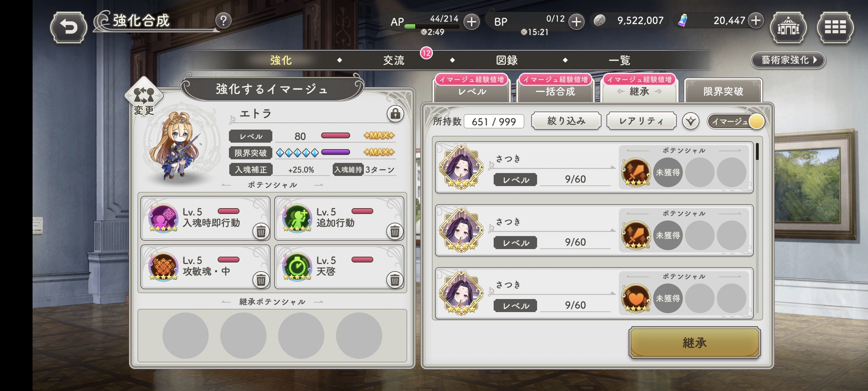Open the main grid menu icon
Image resolution: width=868 pixels, height=391 pixels.
(x=835, y=27)
